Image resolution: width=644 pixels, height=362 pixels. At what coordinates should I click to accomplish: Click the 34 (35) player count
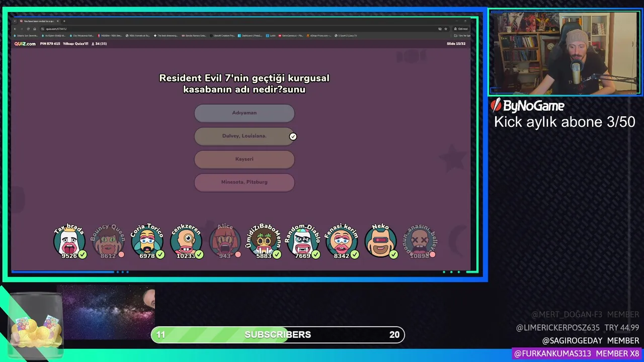coord(99,44)
